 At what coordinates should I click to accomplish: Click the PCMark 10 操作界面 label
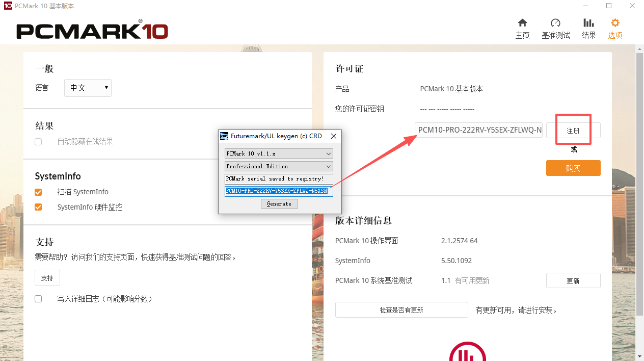point(367,241)
